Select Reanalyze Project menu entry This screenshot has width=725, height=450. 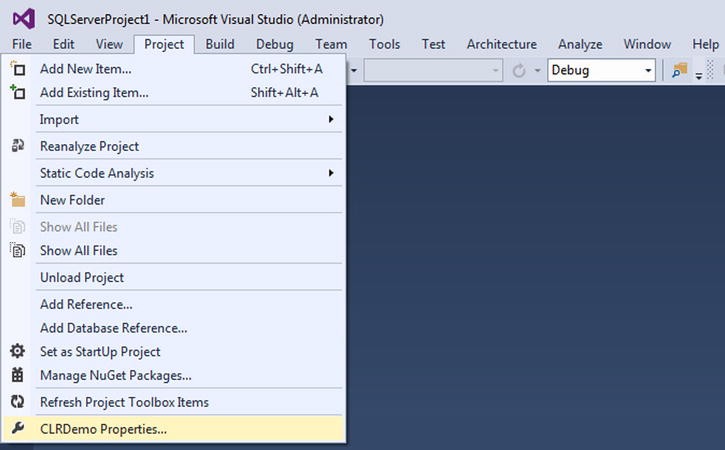(174, 146)
